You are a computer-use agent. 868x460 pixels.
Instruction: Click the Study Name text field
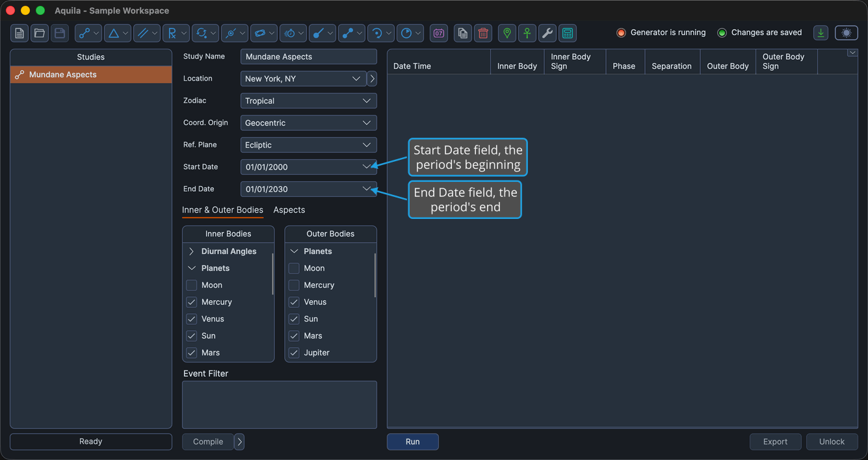(x=308, y=57)
